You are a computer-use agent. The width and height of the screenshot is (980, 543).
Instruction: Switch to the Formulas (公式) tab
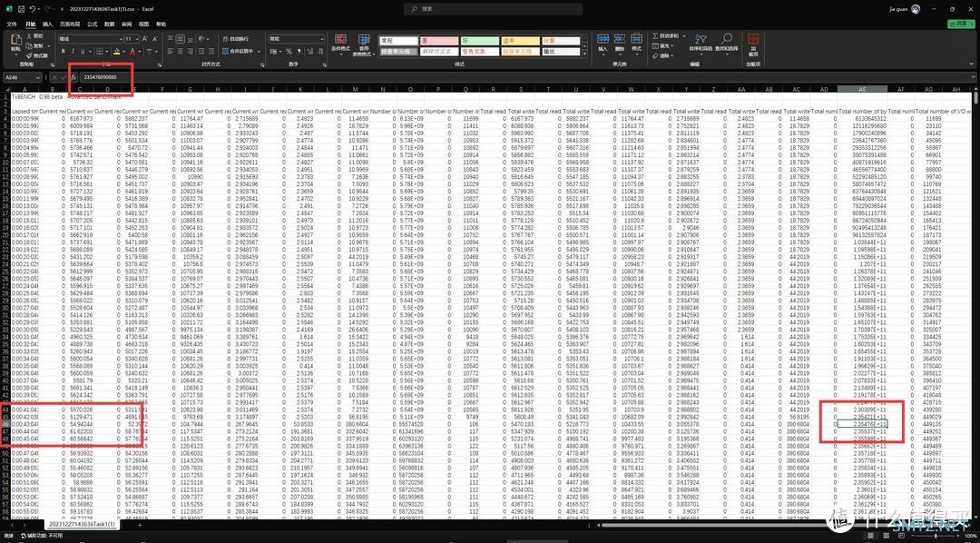92,24
